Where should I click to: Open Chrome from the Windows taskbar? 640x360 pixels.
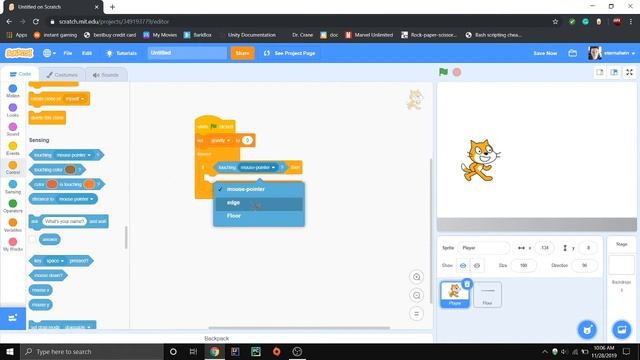coord(215,351)
